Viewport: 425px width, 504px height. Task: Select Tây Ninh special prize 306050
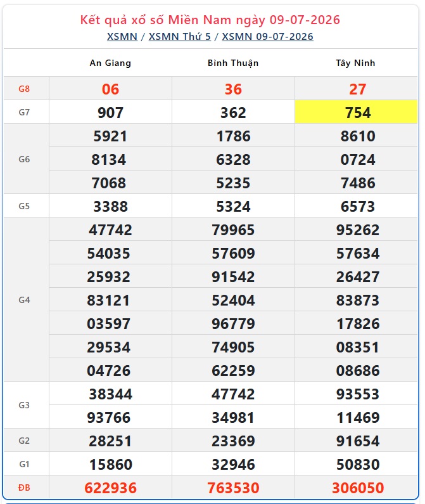point(358,488)
